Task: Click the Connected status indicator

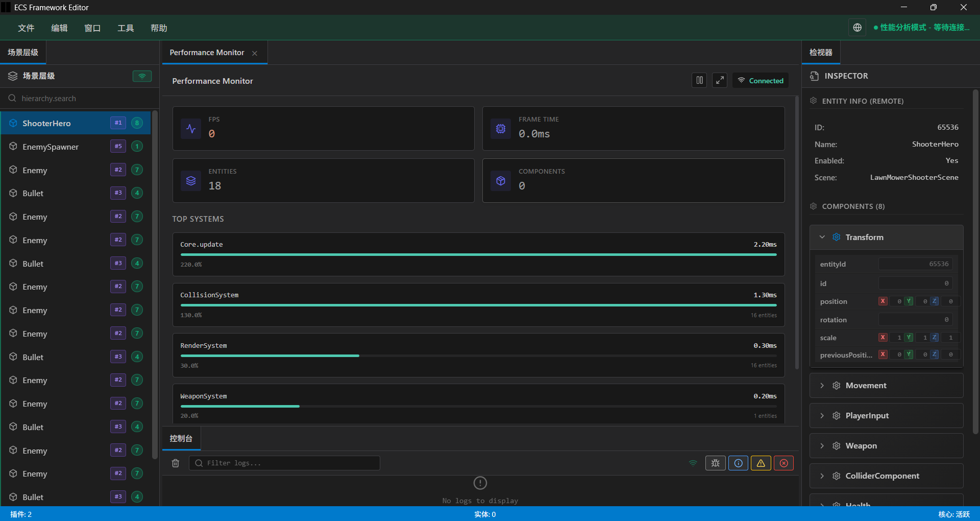Action: [x=760, y=80]
